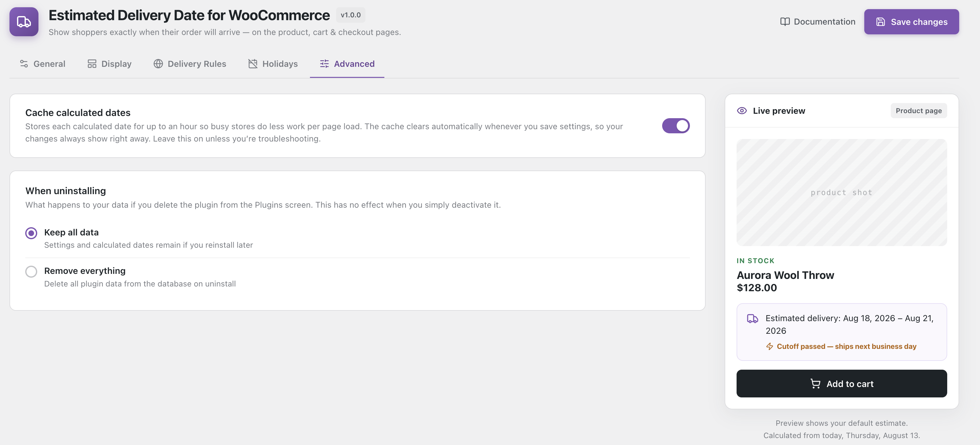Click the Estimated Delivery Date for WooCommerce title
This screenshot has height=445, width=980.
(x=189, y=15)
